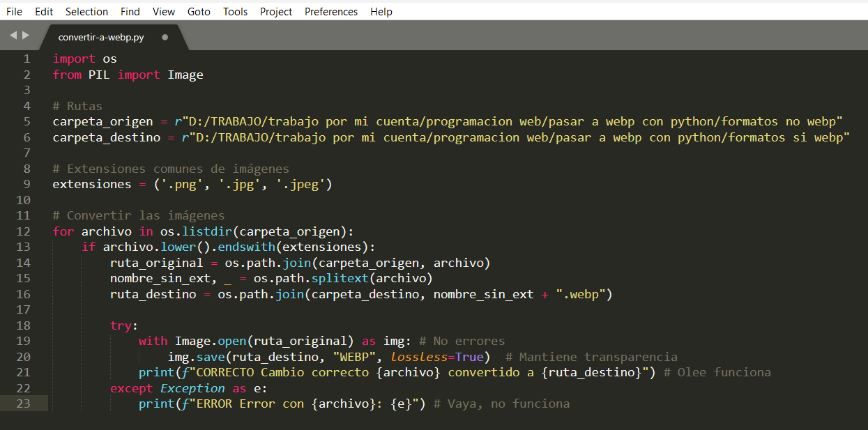Click line number 23 in the gutter
Screen dimensions: 868x430
(23, 404)
